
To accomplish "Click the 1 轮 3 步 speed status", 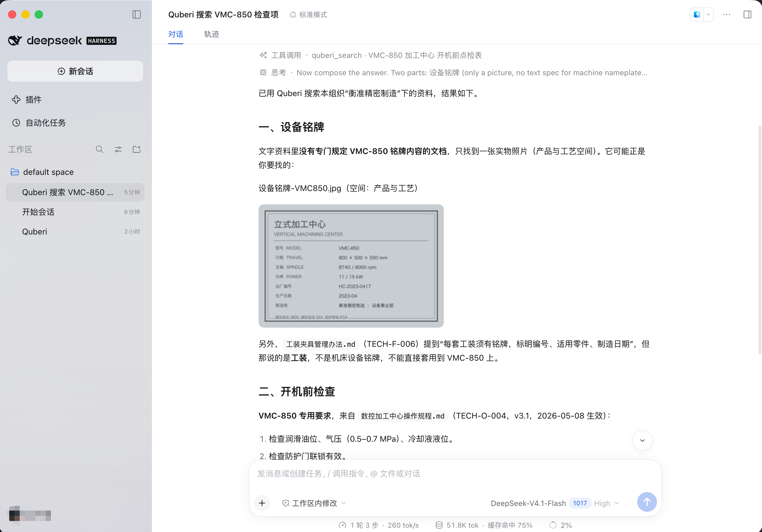I will tap(379, 525).
